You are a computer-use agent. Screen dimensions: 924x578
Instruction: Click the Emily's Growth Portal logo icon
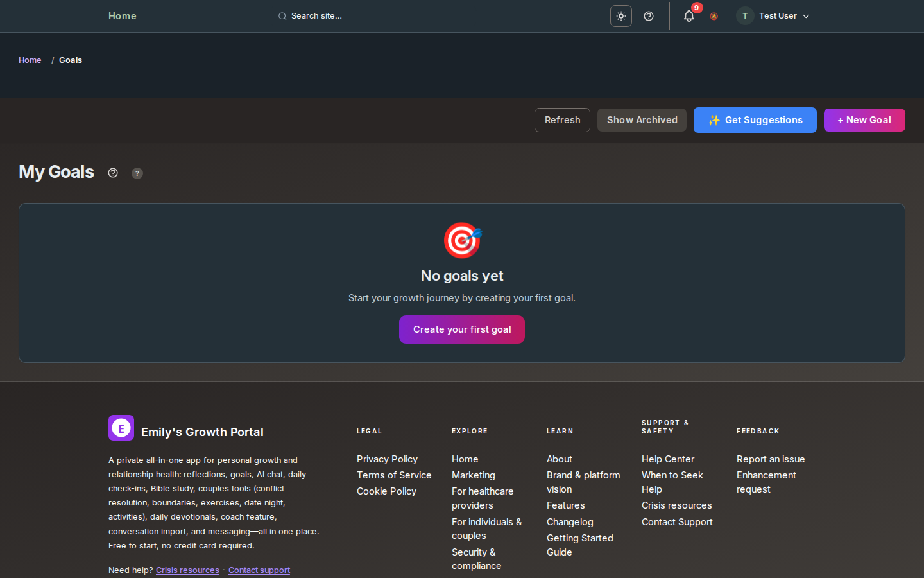point(121,428)
